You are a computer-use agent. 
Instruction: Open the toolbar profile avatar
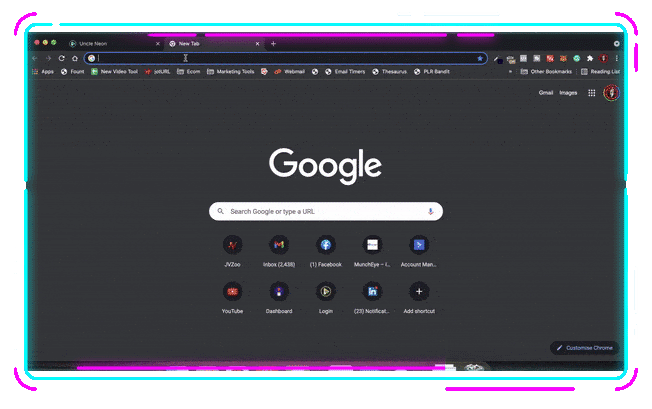click(x=603, y=58)
